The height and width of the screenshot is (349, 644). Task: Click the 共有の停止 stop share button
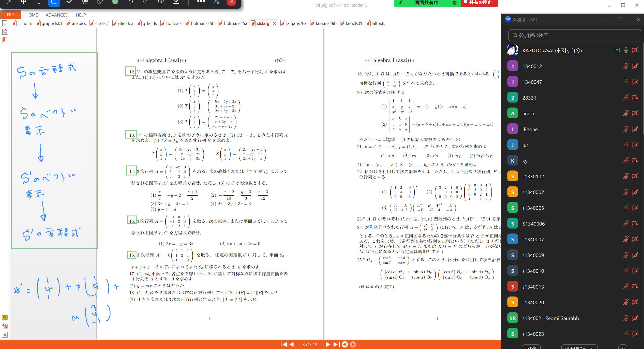pyautogui.click(x=480, y=3)
